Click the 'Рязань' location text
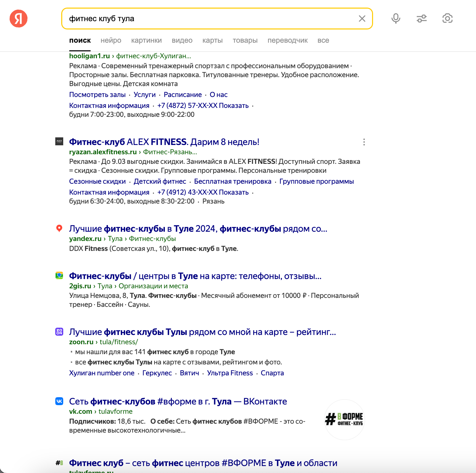 tap(214, 201)
